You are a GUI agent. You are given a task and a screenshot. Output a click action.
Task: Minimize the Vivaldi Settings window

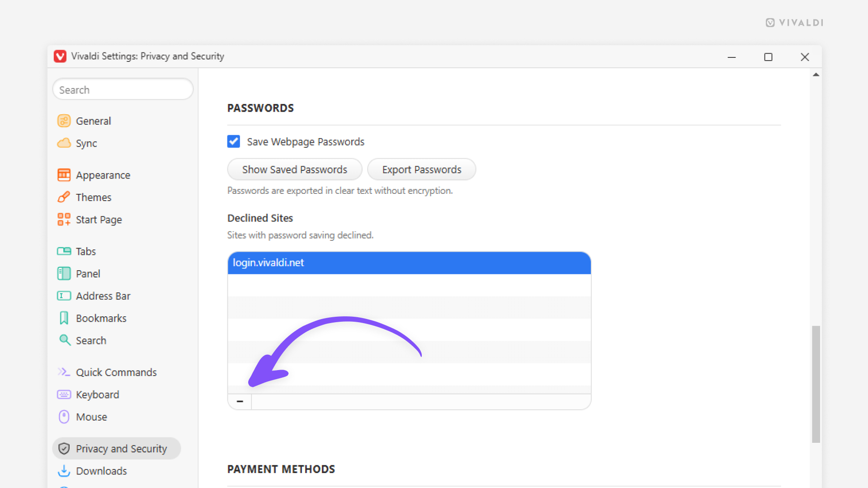732,57
